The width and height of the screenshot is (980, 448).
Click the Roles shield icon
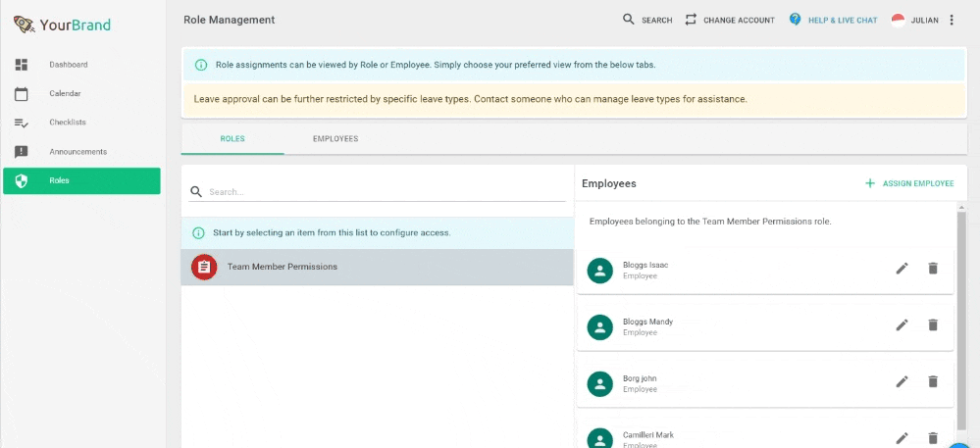22,181
